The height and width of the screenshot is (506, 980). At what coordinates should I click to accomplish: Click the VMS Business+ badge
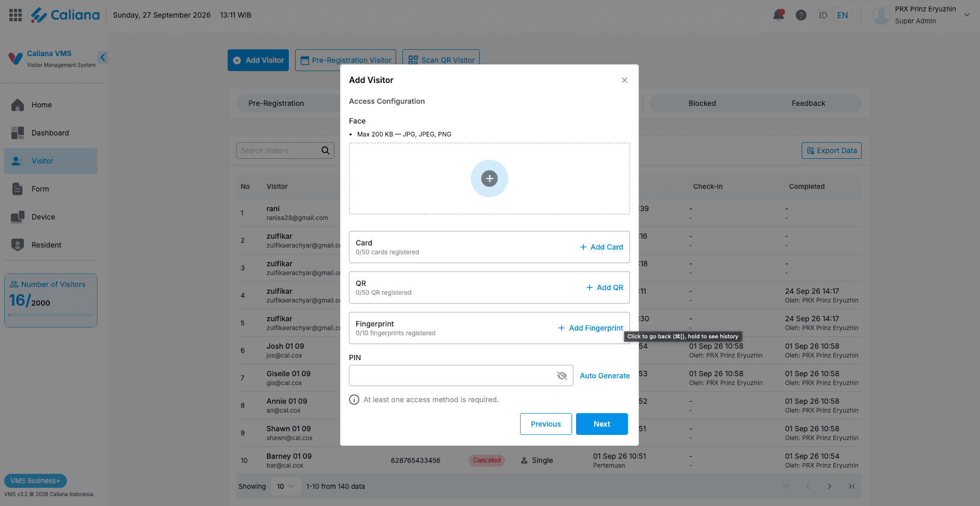point(35,481)
